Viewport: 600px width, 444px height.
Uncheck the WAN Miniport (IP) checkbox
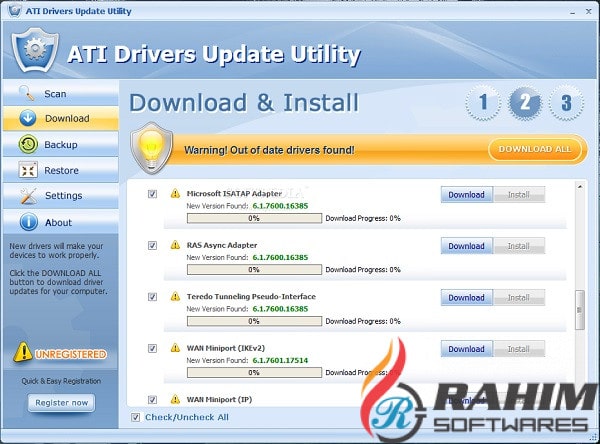[x=152, y=400]
